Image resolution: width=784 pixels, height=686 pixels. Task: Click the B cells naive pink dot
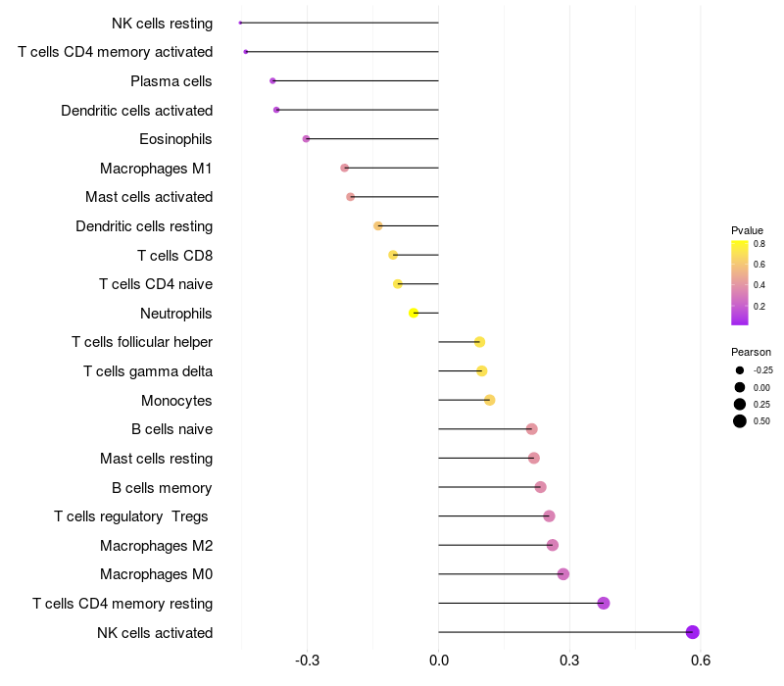pos(531,429)
